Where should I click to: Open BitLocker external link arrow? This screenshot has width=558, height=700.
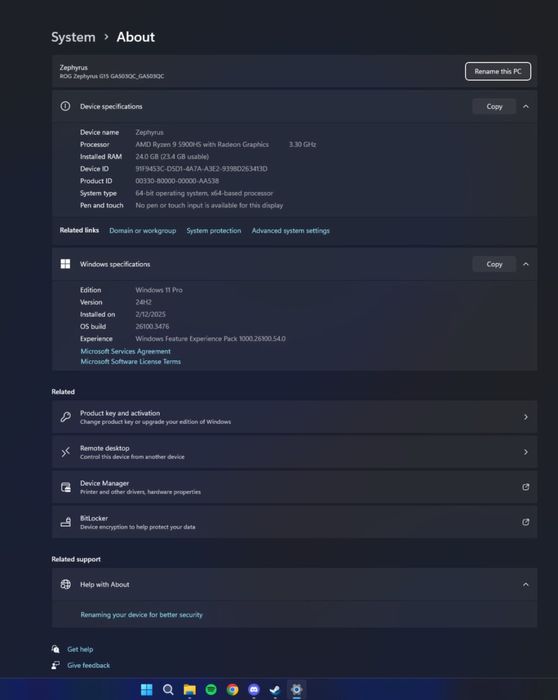526,522
